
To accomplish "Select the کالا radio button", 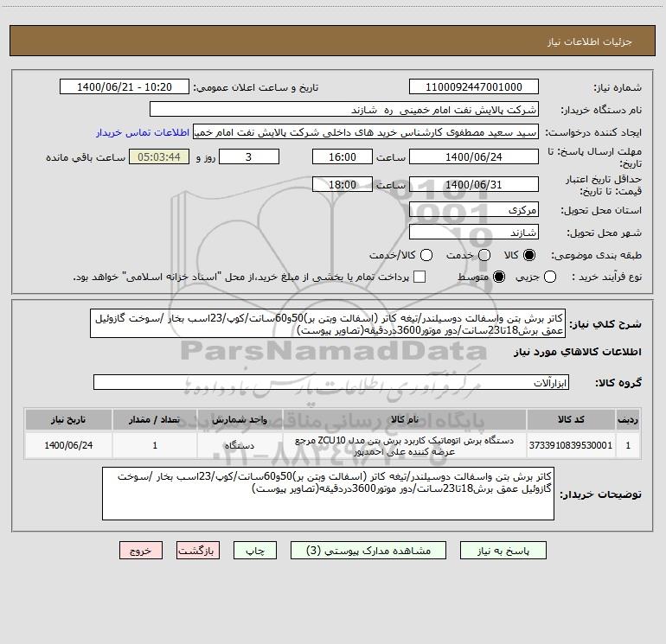I will point(529,255).
